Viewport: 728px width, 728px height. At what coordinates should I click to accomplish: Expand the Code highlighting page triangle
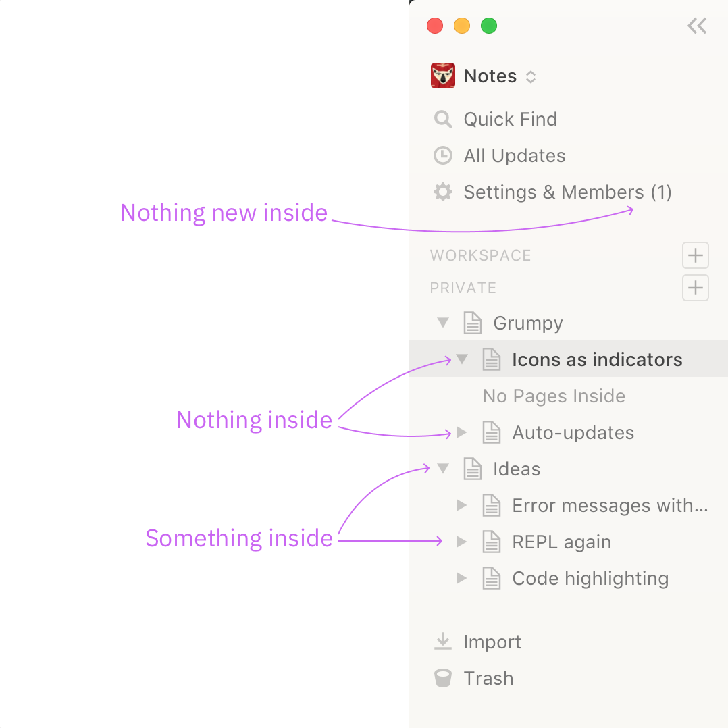coord(461,578)
